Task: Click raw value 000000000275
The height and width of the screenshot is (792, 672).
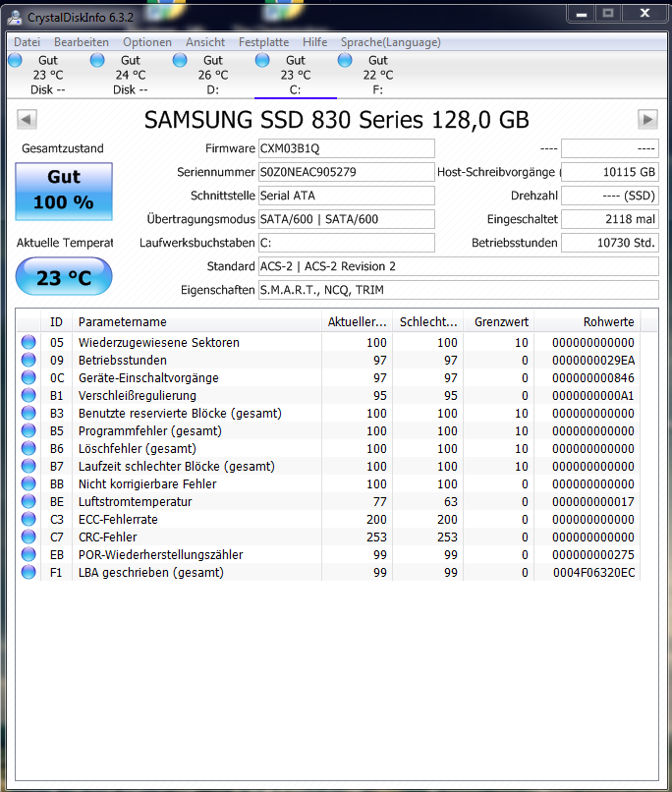Action: click(593, 554)
